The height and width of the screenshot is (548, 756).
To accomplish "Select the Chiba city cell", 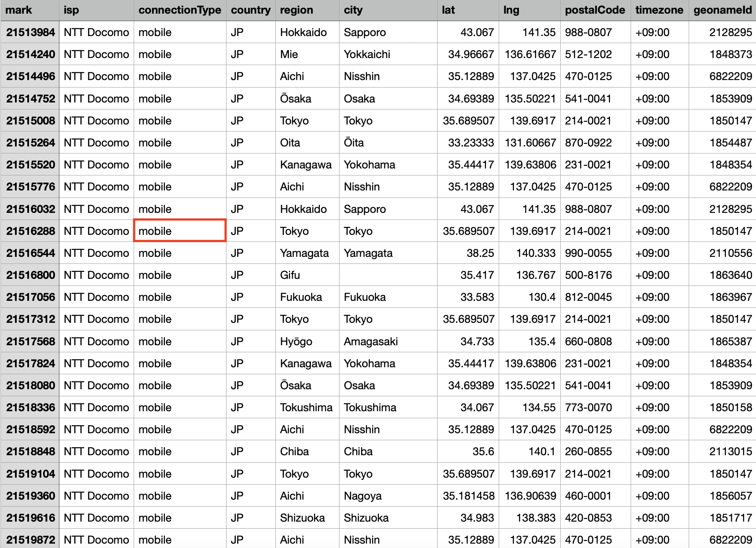I will 388,451.
